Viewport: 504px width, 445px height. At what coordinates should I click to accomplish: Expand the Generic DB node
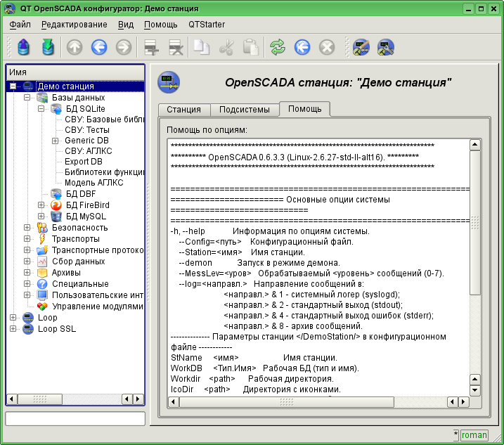click(x=56, y=141)
